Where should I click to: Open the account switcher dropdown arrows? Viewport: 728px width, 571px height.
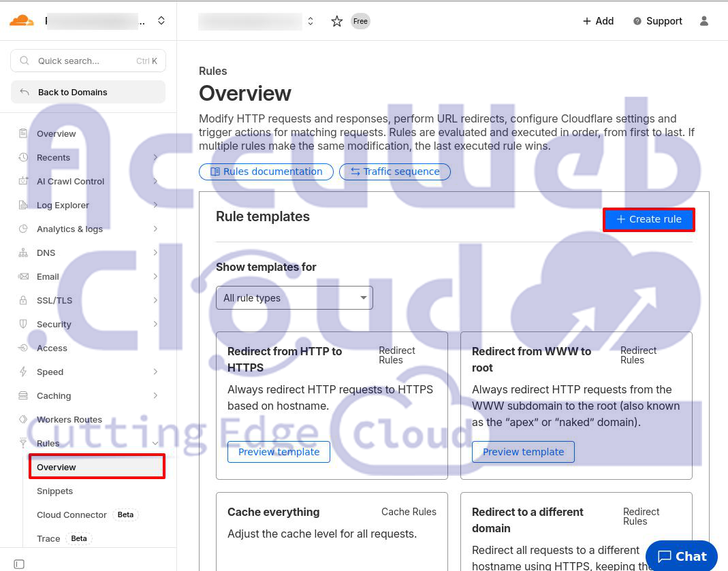161,21
